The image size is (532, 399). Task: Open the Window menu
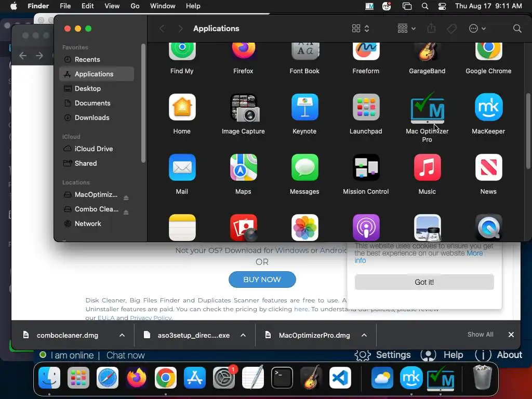(163, 6)
